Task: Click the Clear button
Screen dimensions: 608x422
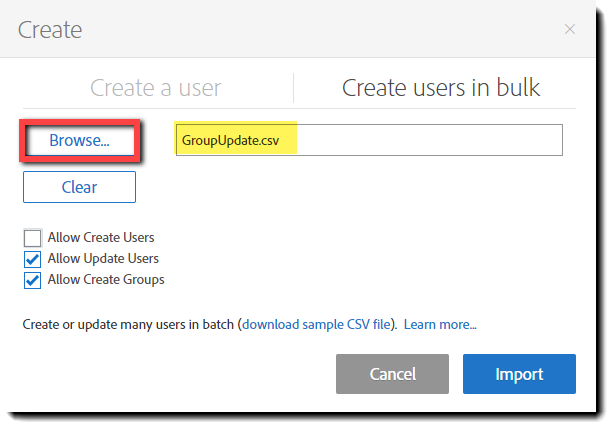Action: pyautogui.click(x=79, y=187)
